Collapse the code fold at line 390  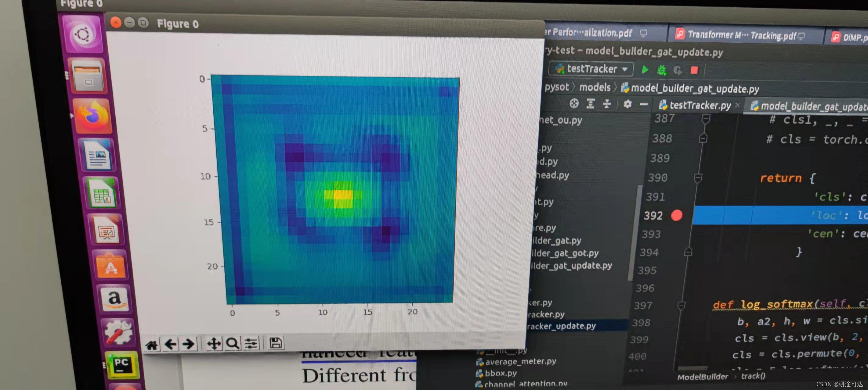tap(698, 177)
